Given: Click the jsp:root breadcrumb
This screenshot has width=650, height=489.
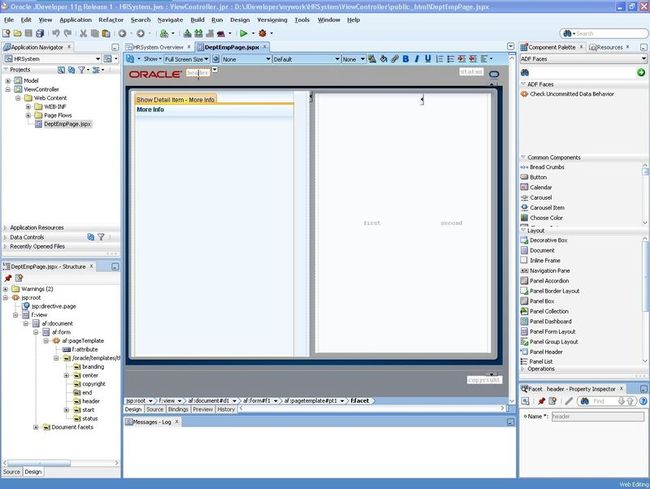Looking at the screenshot, I should (136, 401).
